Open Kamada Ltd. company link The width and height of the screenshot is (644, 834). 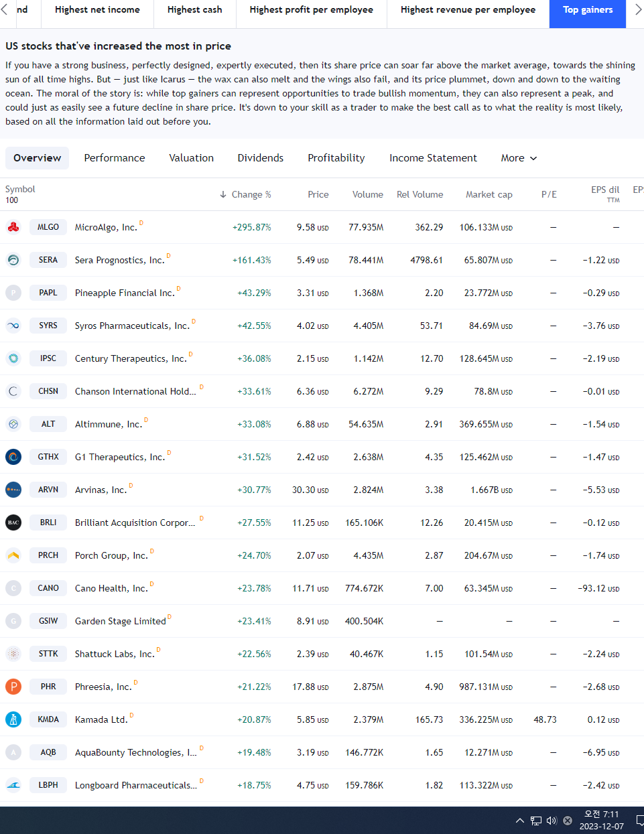pos(101,720)
